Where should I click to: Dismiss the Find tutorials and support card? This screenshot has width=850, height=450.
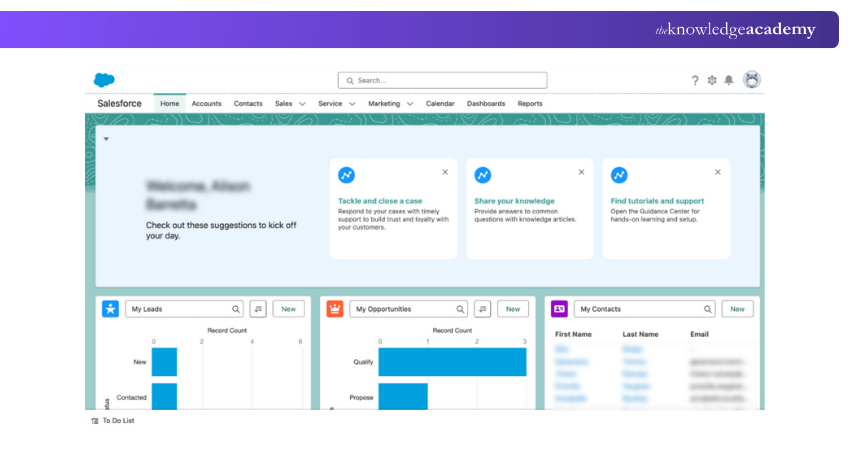[x=718, y=172]
